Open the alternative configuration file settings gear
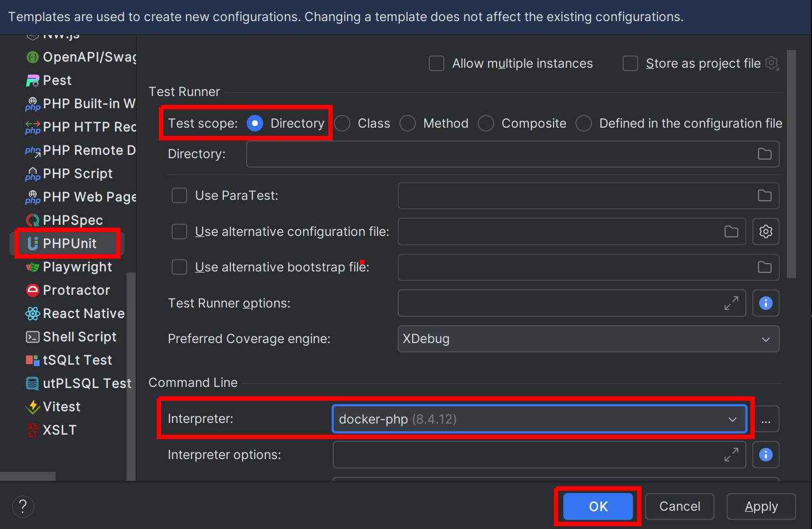This screenshot has width=812, height=529. 765,231
